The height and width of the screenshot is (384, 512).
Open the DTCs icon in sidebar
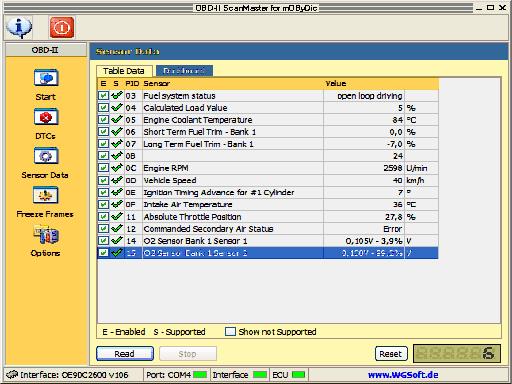pos(46,117)
